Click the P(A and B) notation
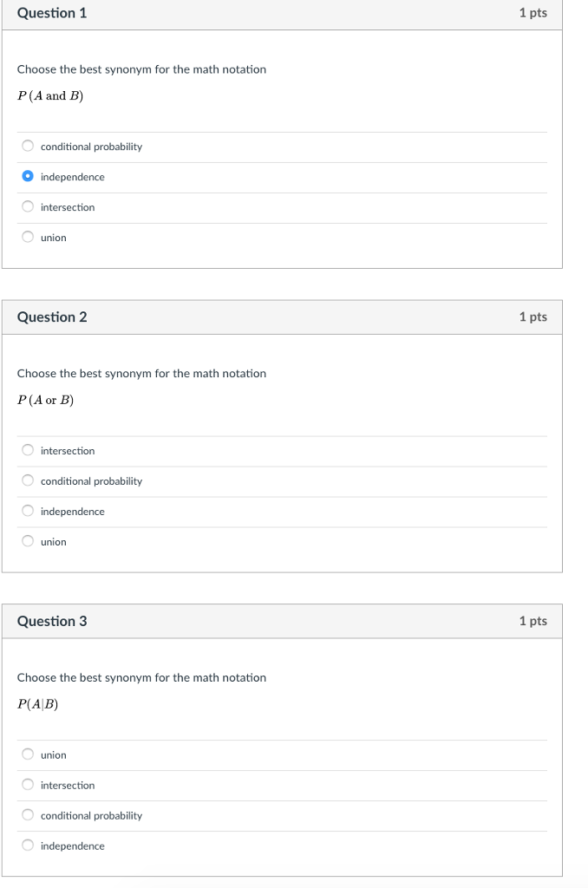The height and width of the screenshot is (888, 588). pos(50,96)
